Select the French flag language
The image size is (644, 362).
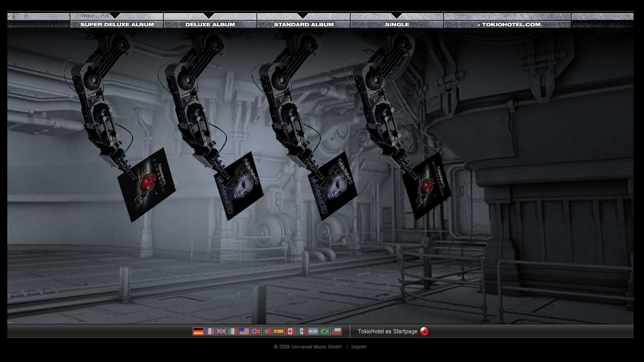coord(210,331)
